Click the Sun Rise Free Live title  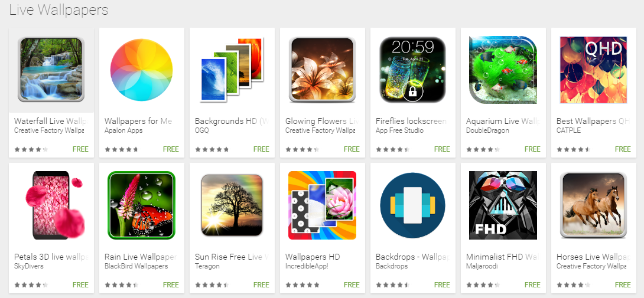[231, 257]
